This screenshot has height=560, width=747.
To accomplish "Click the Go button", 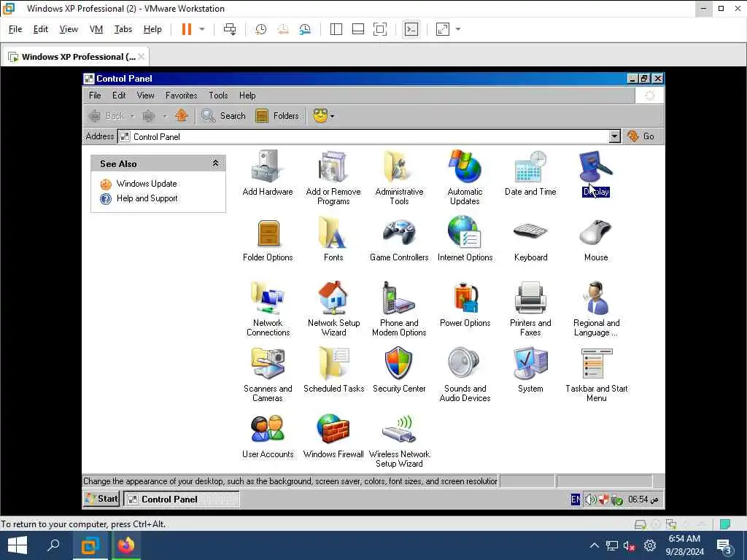I will [x=641, y=136].
